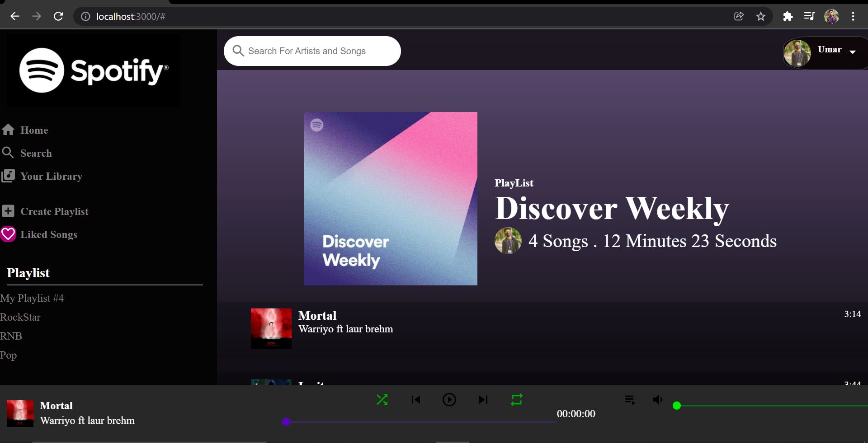Select the RockStar playlist
Image resolution: width=868 pixels, height=443 pixels.
[21, 317]
